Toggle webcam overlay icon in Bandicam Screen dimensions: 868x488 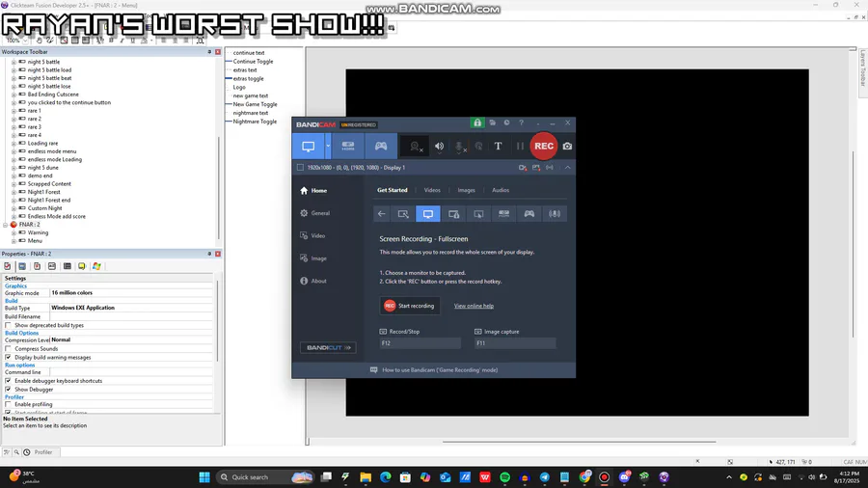415,146
